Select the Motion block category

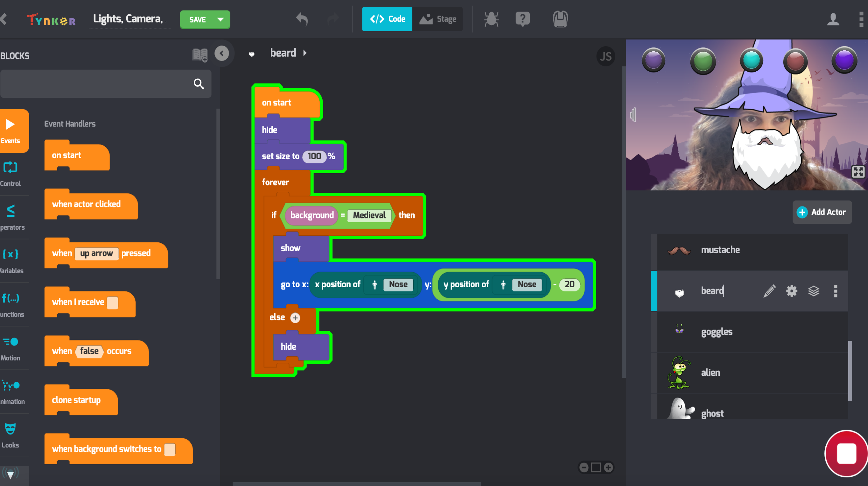(x=11, y=348)
